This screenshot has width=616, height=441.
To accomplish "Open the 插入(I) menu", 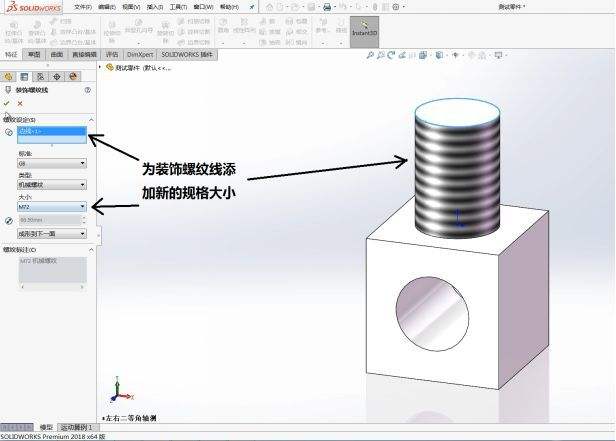I will (155, 7).
